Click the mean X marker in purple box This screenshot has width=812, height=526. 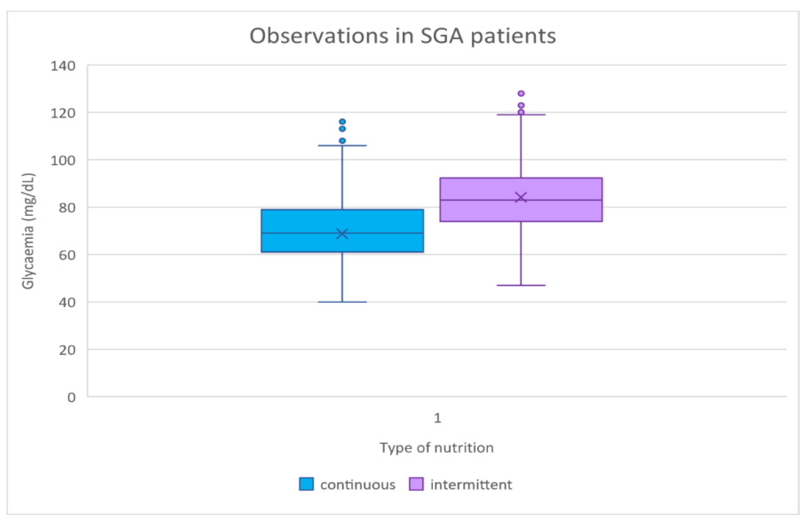click(521, 198)
